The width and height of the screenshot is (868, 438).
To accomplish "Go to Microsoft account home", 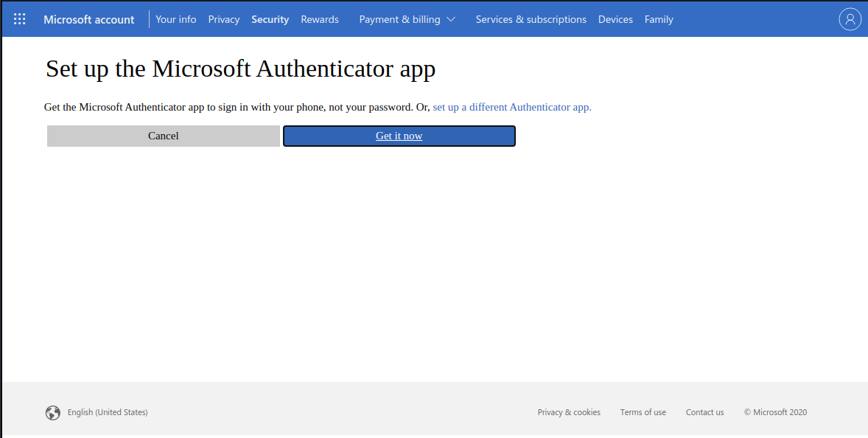I will (x=89, y=19).
